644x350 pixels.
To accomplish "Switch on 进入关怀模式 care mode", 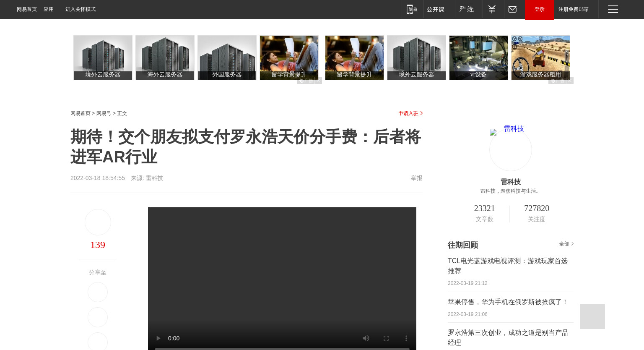I will 80,9.
